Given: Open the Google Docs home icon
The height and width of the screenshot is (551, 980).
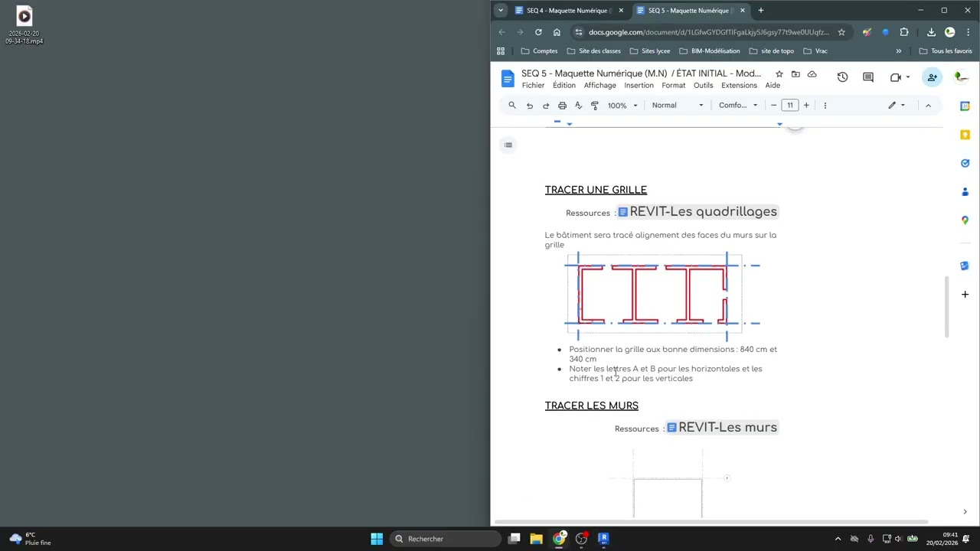Looking at the screenshot, I should (x=508, y=79).
